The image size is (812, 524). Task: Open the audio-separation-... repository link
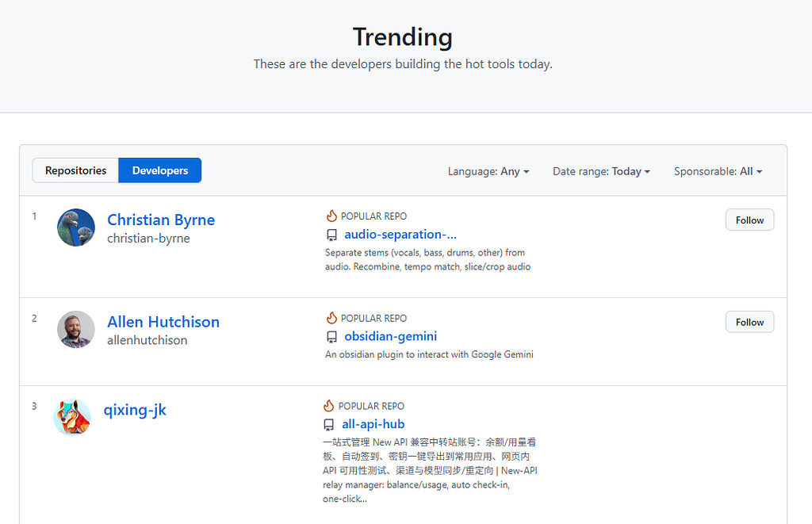(400, 235)
